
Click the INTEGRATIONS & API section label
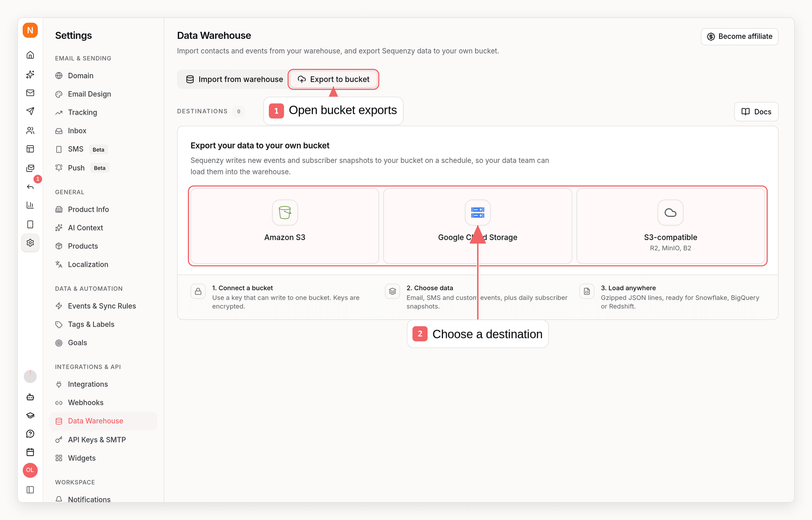click(x=88, y=367)
